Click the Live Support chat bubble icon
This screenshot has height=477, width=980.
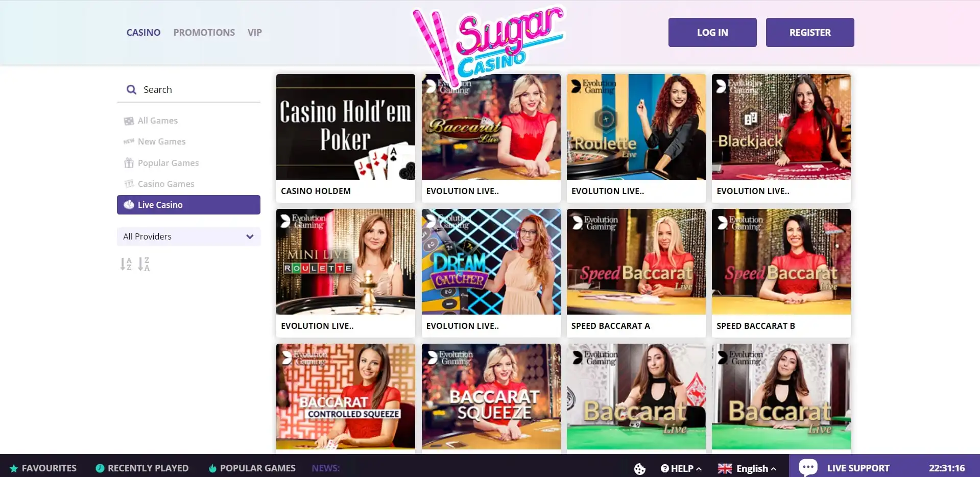pos(808,467)
